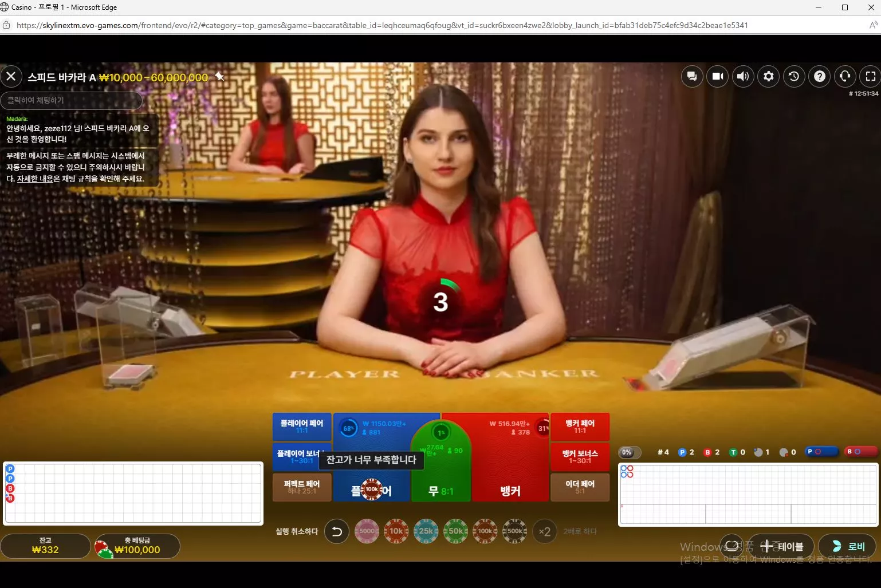Select the 100k chip in chip tray
Screen dimensions: 881x588
pyautogui.click(x=485, y=531)
